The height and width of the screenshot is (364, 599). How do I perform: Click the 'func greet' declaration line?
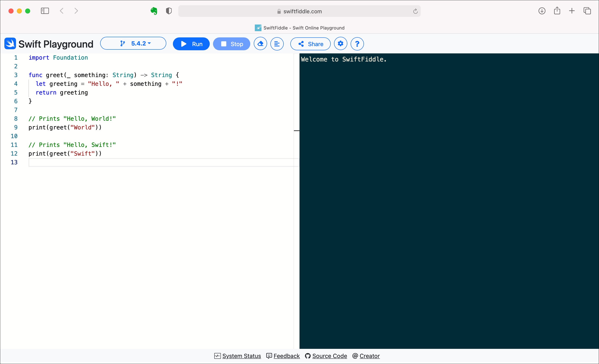104,75
